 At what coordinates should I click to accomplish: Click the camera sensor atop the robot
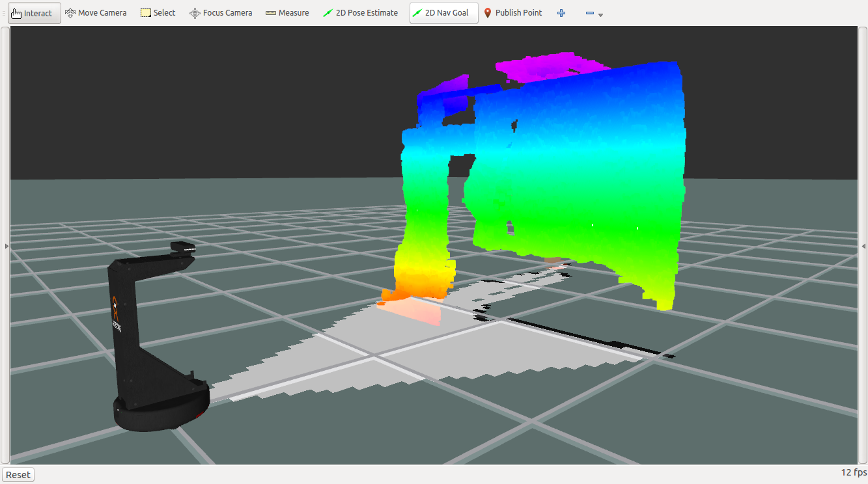[x=183, y=247]
